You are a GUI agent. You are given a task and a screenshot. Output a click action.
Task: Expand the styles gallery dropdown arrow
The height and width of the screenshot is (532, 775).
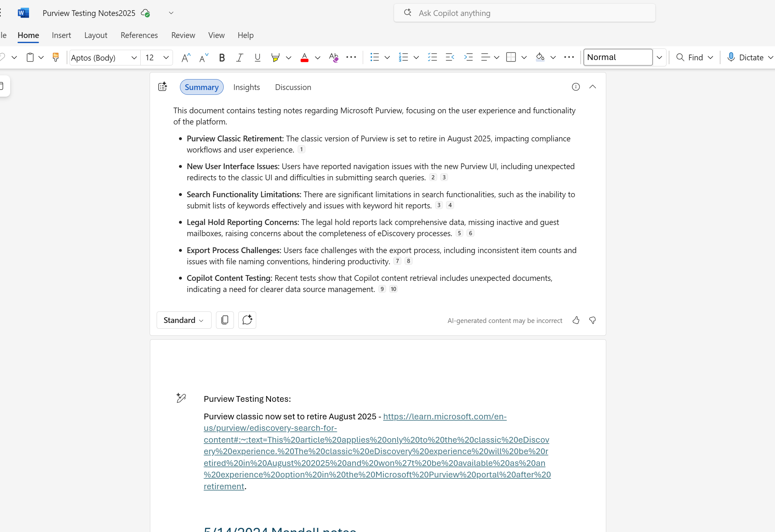(659, 57)
